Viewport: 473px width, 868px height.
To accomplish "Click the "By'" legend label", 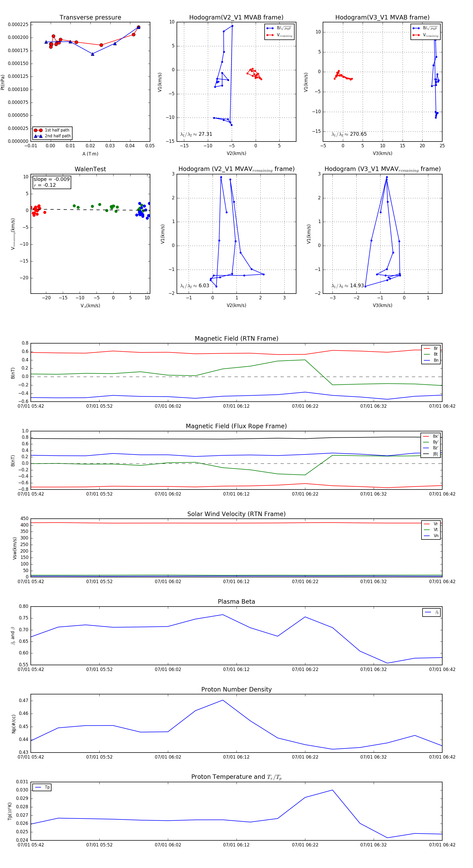I will tap(436, 442).
